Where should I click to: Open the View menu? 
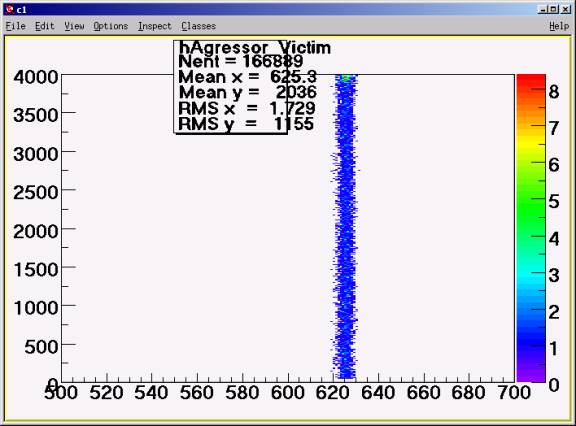click(75, 26)
